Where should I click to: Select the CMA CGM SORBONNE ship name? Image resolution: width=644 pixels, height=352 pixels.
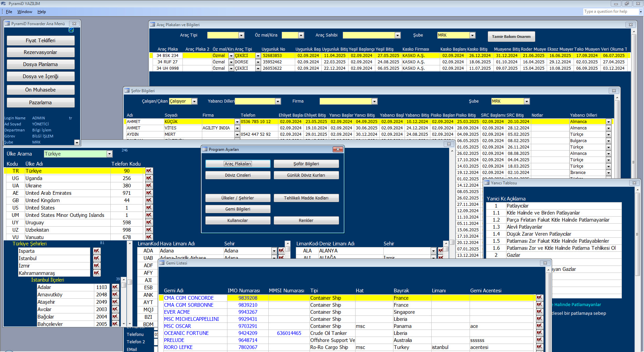[x=189, y=305]
